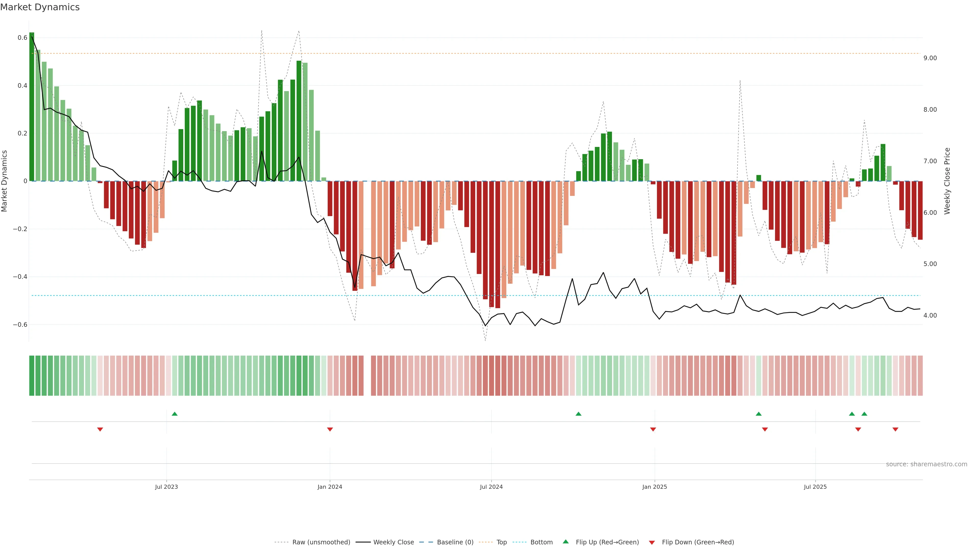Viewport: 980px width, 551px height.
Task: Click the 9.00 tick on the right price axis
Action: click(930, 58)
